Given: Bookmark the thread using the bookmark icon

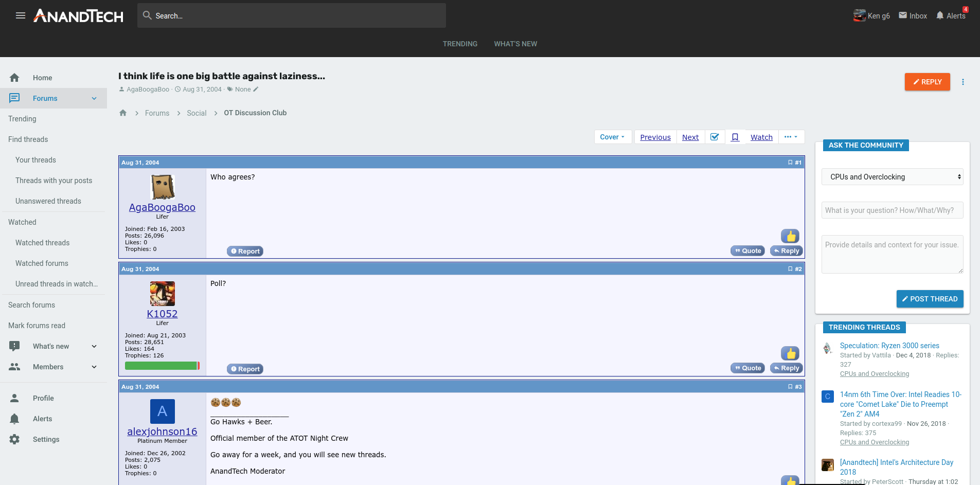Looking at the screenshot, I should 735,137.
